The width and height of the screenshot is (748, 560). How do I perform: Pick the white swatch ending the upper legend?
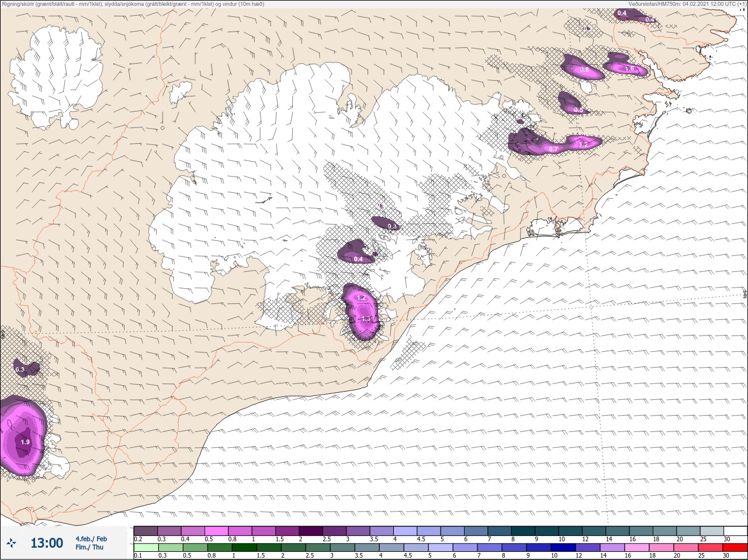pos(735,531)
